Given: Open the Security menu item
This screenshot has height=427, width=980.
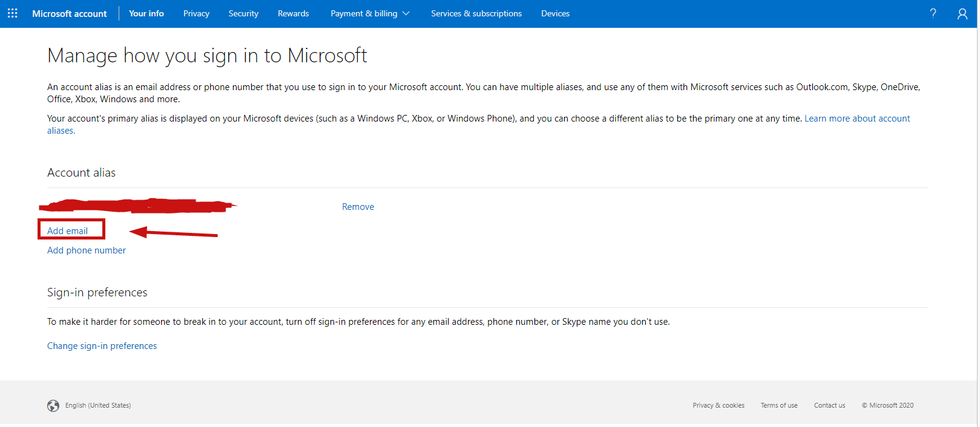Looking at the screenshot, I should pos(243,13).
